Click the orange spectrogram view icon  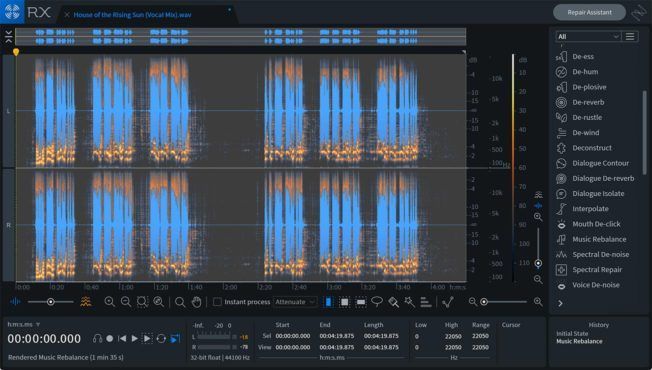click(x=86, y=302)
